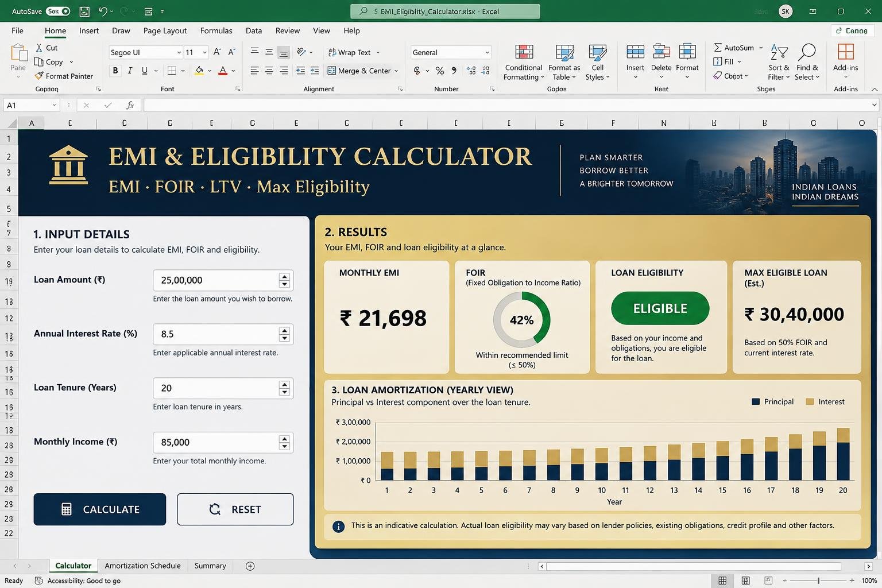Open the AutoSum command
The image size is (882, 588).
tap(734, 48)
